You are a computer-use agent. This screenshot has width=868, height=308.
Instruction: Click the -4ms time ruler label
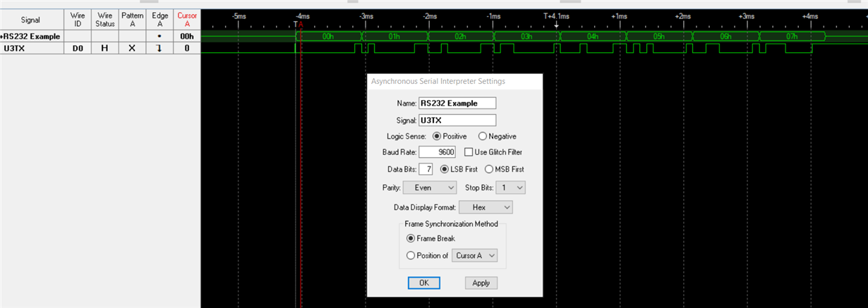point(302,16)
